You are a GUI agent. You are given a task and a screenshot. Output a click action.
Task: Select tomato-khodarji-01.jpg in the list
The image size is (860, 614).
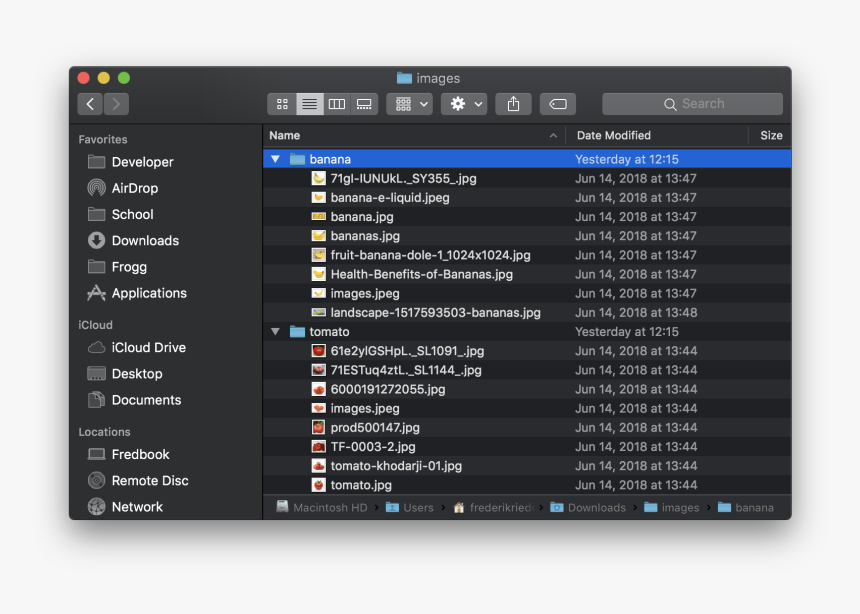[396, 466]
